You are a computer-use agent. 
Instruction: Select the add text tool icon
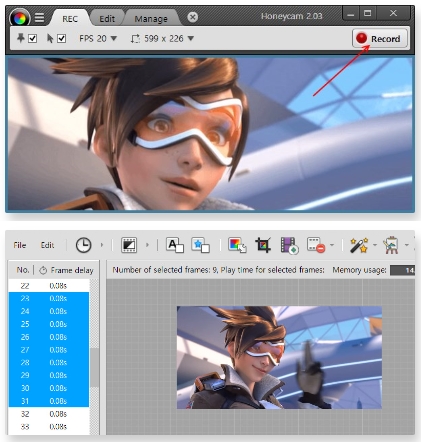pos(175,245)
